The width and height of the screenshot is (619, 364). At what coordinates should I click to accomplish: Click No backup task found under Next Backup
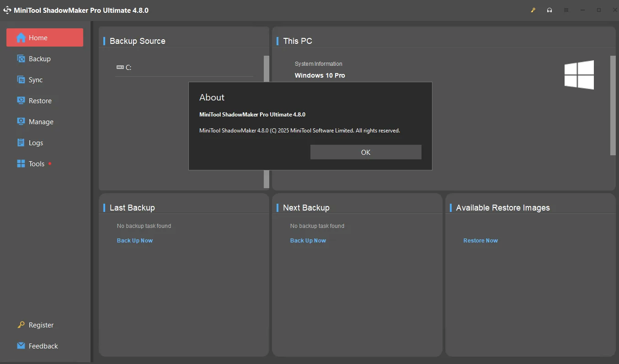pyautogui.click(x=317, y=226)
